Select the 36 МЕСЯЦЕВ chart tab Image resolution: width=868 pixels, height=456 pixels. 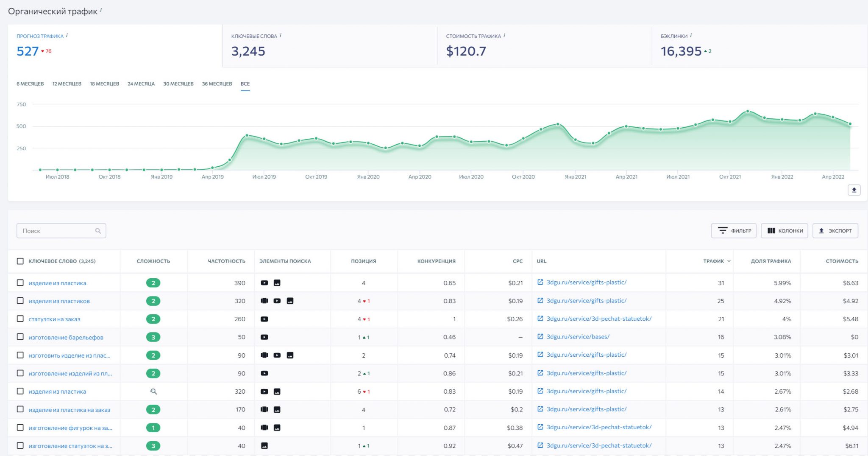(x=217, y=84)
